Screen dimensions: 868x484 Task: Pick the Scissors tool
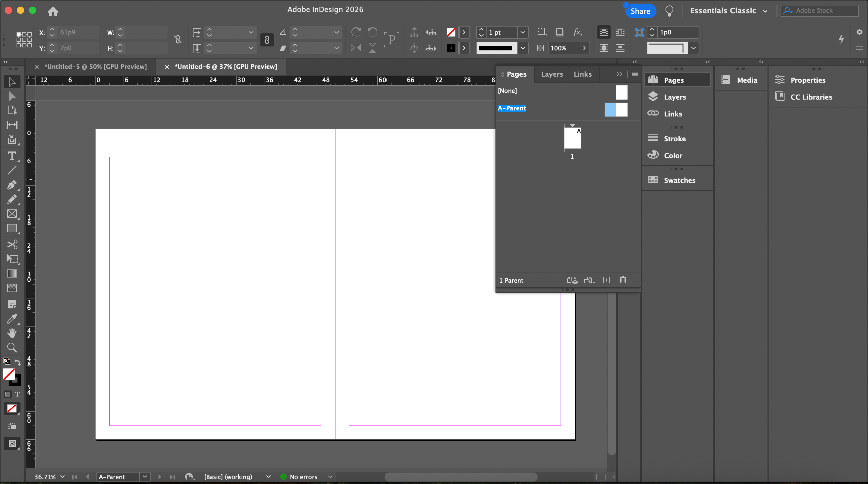[x=12, y=244]
